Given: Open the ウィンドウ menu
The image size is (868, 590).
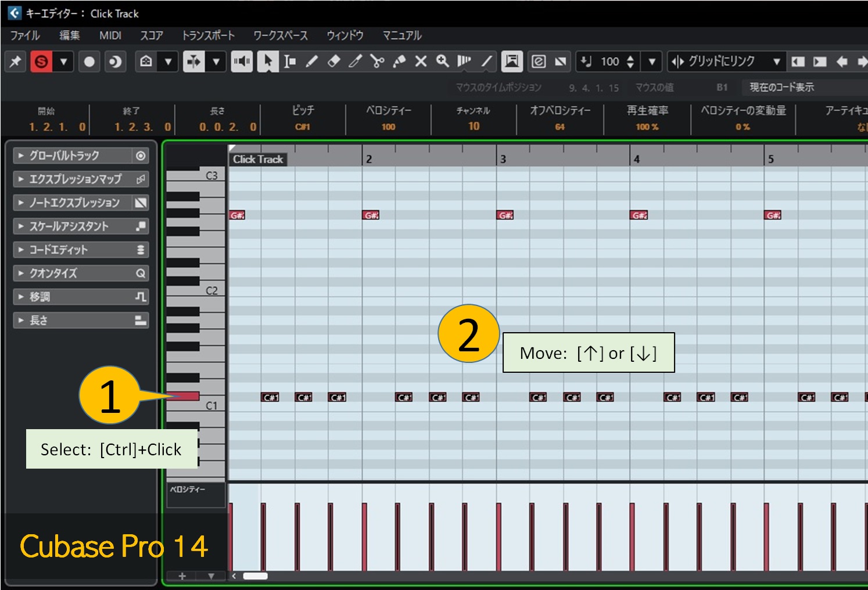Looking at the screenshot, I should coord(345,35).
